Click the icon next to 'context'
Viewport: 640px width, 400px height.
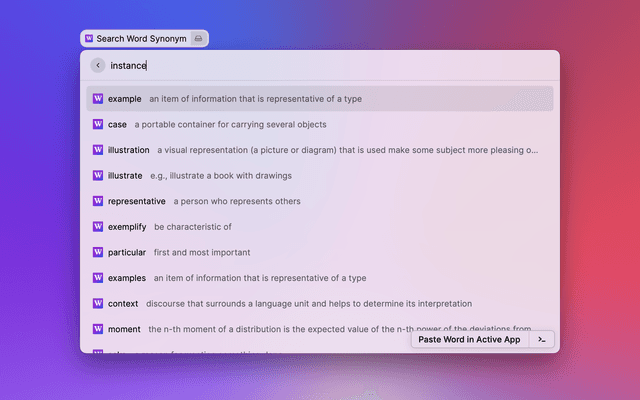click(x=98, y=303)
